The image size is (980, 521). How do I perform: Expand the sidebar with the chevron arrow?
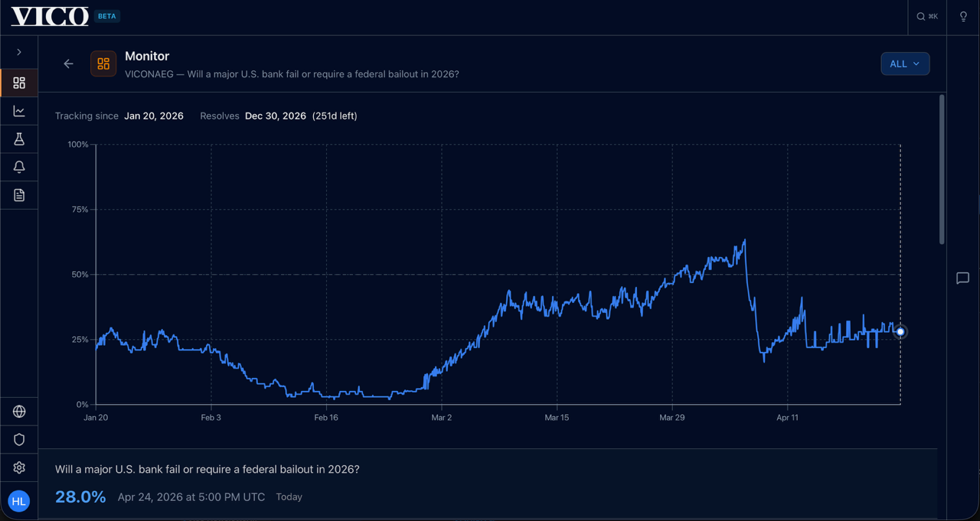point(19,52)
